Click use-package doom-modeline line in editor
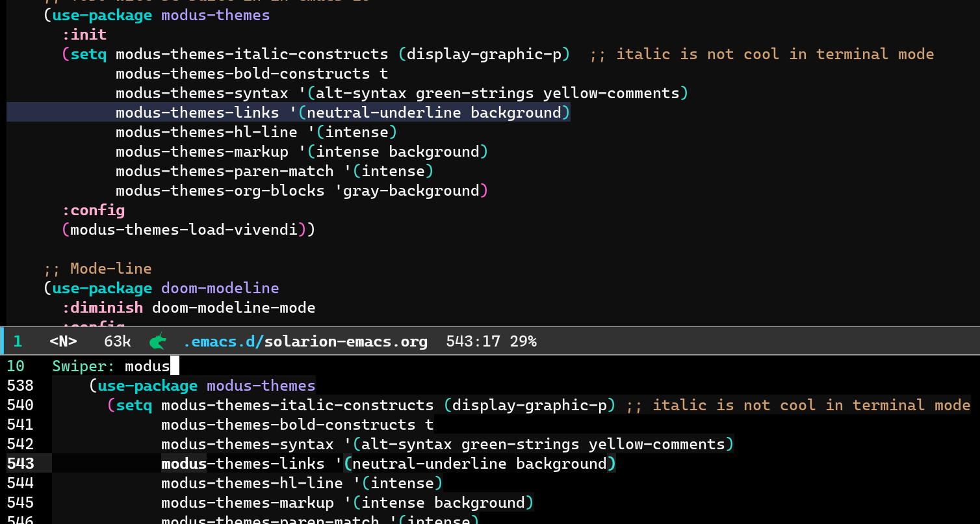 [161, 288]
